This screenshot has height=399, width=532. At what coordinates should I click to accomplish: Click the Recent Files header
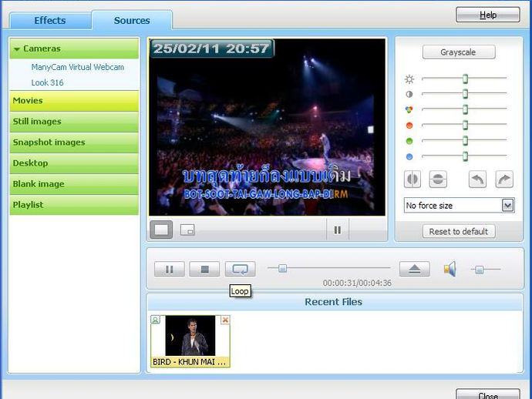[334, 302]
